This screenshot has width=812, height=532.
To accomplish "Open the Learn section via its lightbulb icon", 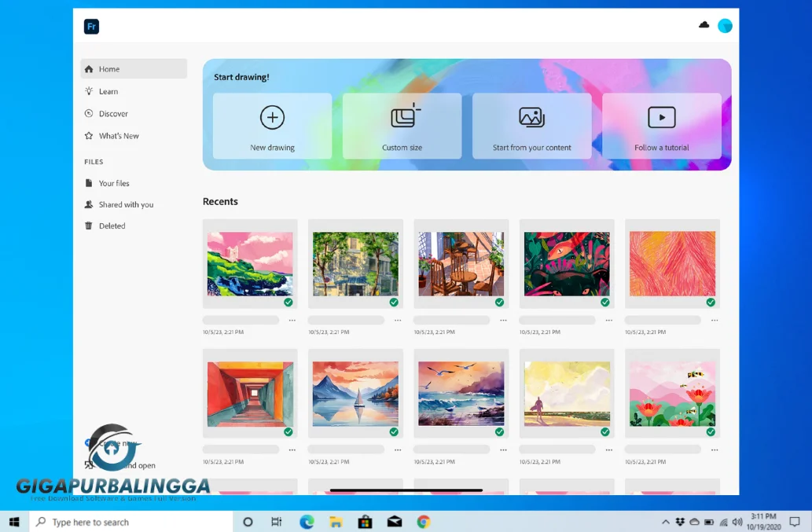I will click(x=88, y=91).
